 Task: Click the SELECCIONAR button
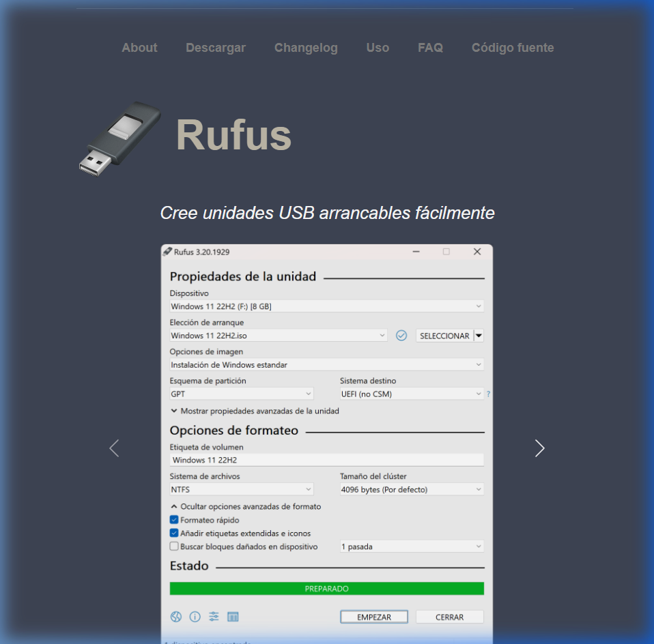click(444, 336)
